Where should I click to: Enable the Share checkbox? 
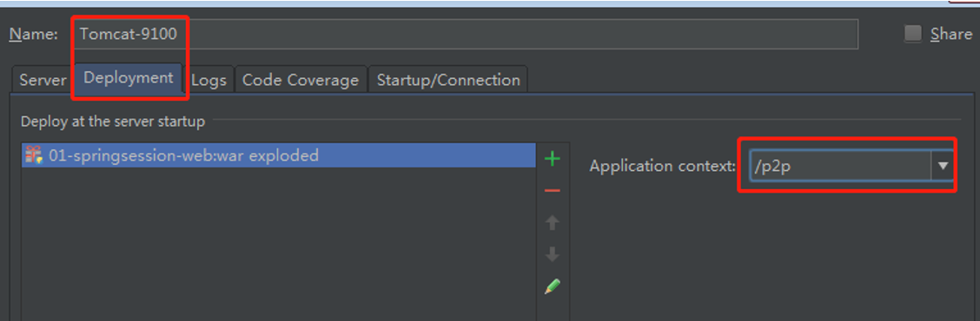point(913,34)
